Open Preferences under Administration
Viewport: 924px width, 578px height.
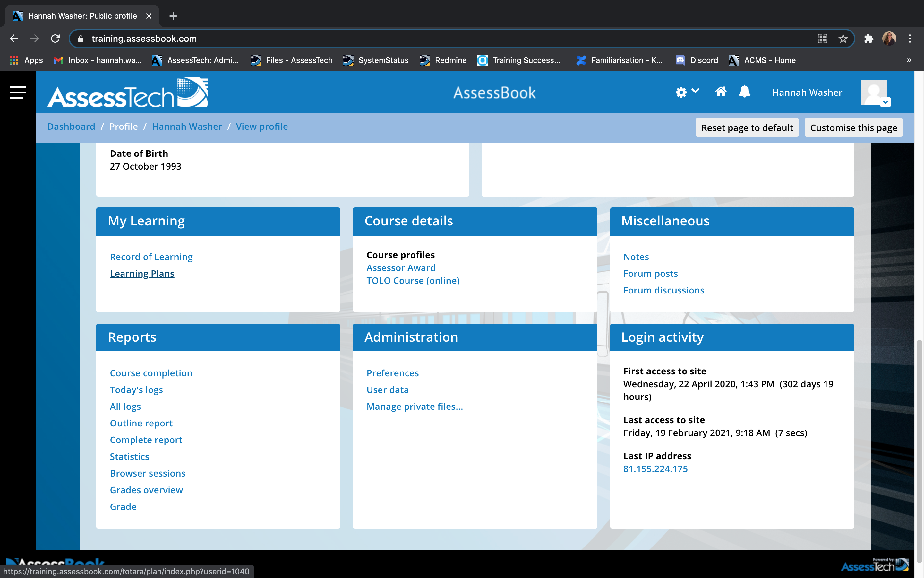click(392, 373)
